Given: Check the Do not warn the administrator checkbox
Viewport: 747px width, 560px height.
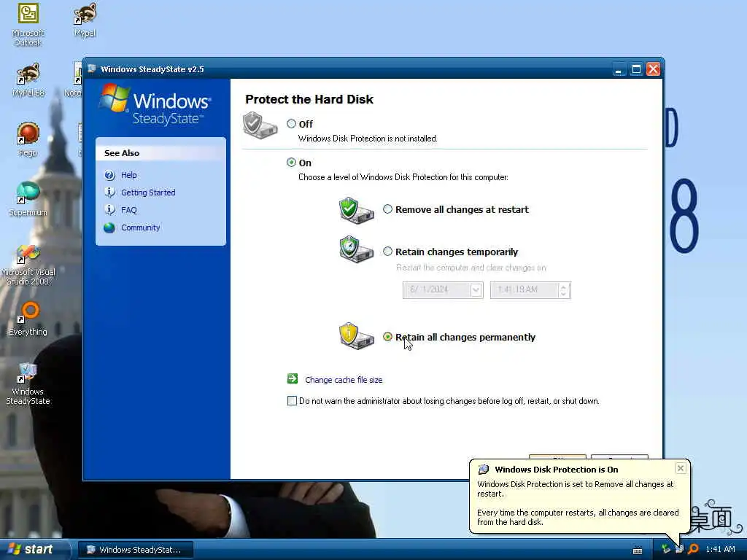Looking at the screenshot, I should (292, 401).
